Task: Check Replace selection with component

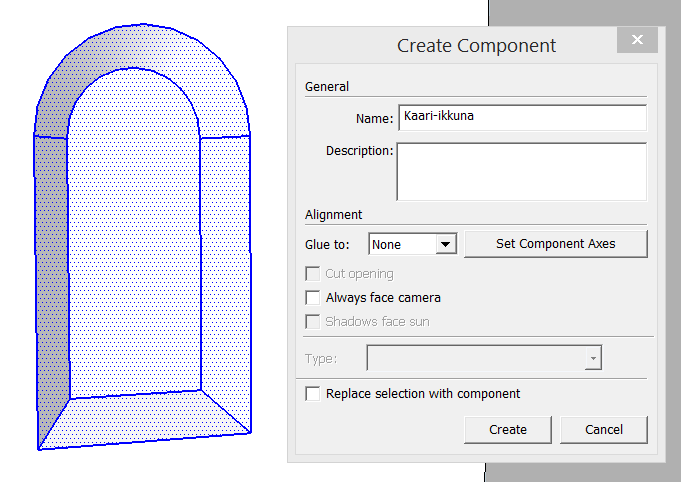Action: [313, 394]
